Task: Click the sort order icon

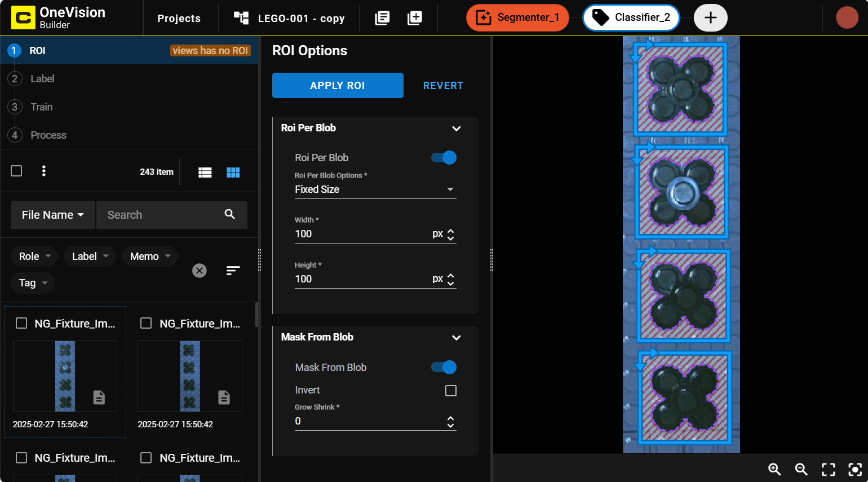Action: (233, 271)
